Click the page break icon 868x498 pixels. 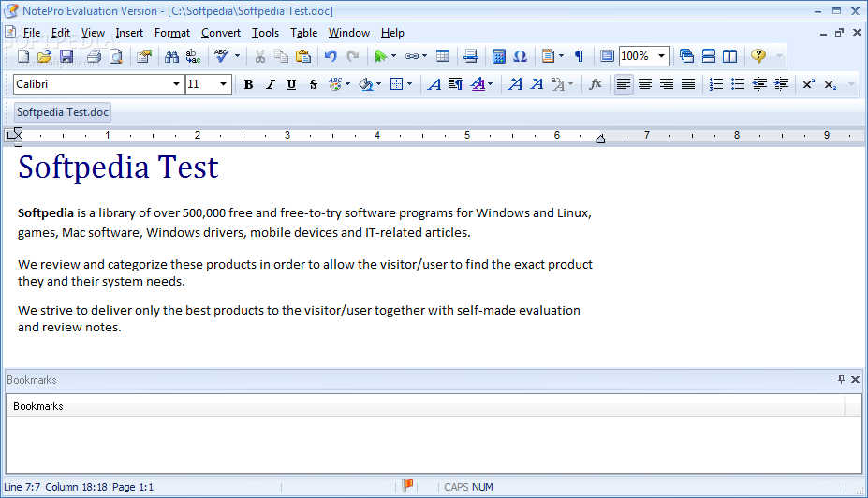[471, 56]
